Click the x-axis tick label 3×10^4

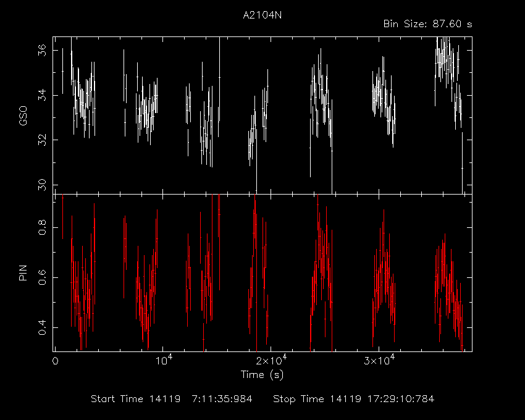point(379,360)
